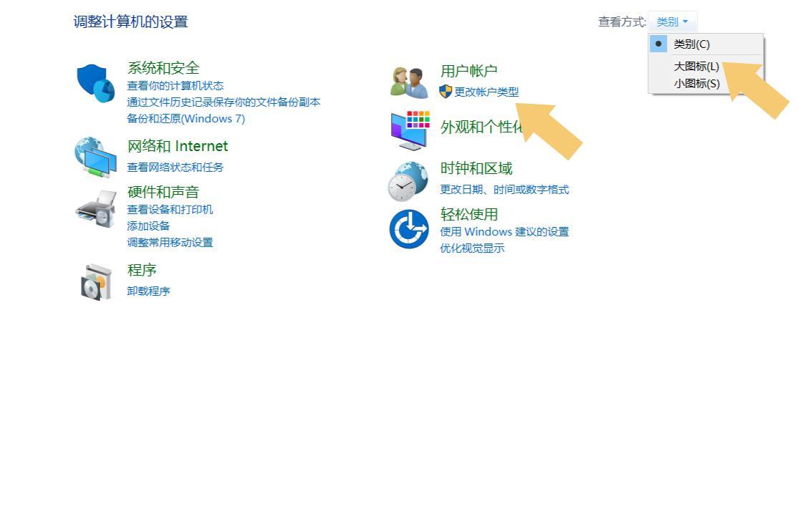Select the 硬件和声音 printer icon
798x532 pixels.
click(95, 210)
